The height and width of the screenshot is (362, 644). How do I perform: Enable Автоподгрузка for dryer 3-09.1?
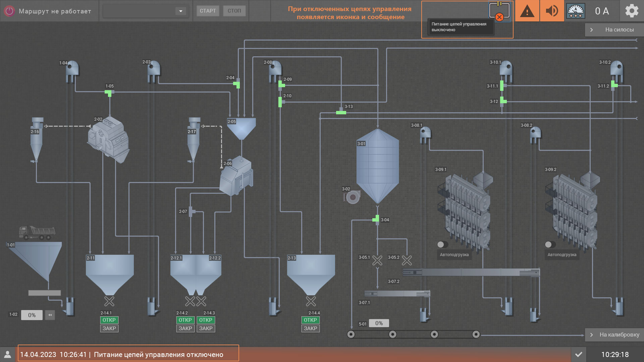[x=442, y=245]
